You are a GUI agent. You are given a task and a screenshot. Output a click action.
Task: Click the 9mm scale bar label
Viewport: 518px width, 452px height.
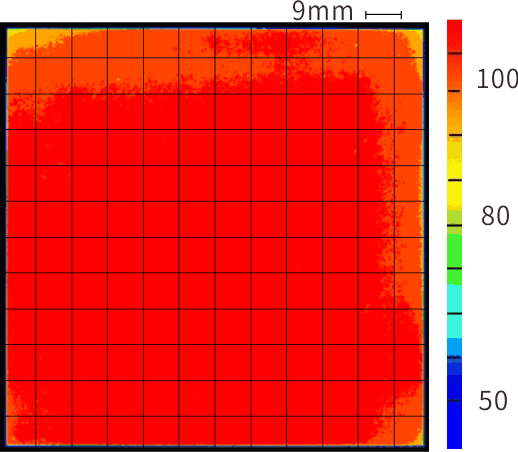[322, 11]
